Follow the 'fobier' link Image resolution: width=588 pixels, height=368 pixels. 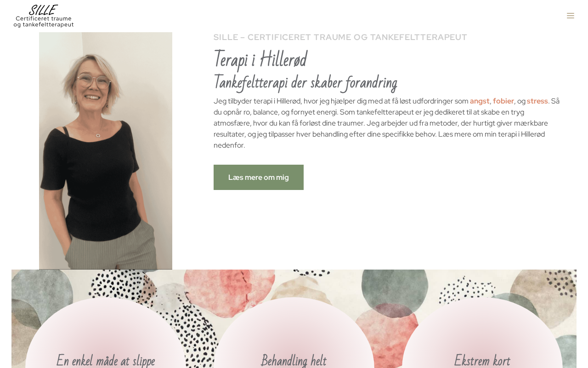point(503,101)
